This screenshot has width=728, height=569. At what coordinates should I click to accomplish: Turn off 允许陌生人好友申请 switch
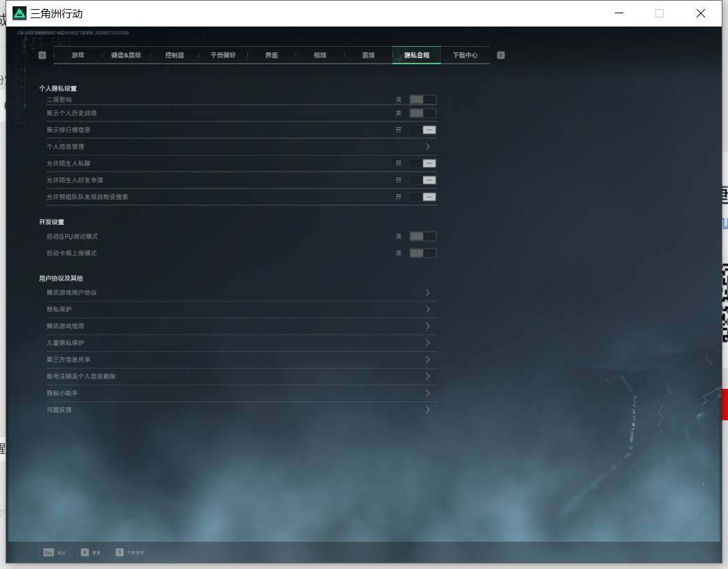[423, 180]
